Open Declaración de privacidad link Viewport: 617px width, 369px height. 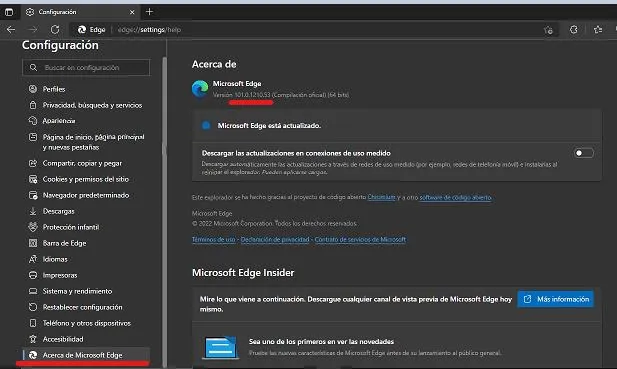pos(275,240)
